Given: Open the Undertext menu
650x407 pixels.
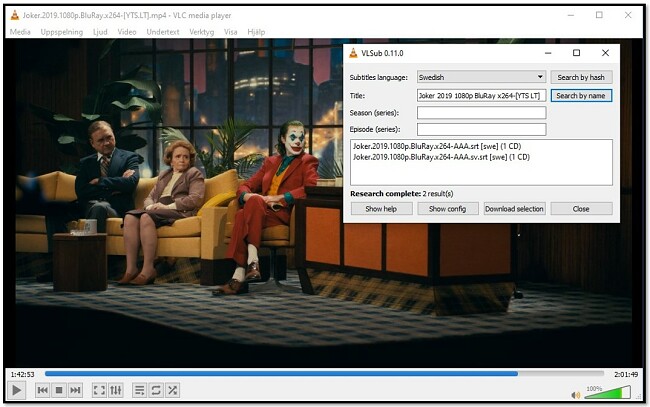Looking at the screenshot, I should (x=163, y=32).
